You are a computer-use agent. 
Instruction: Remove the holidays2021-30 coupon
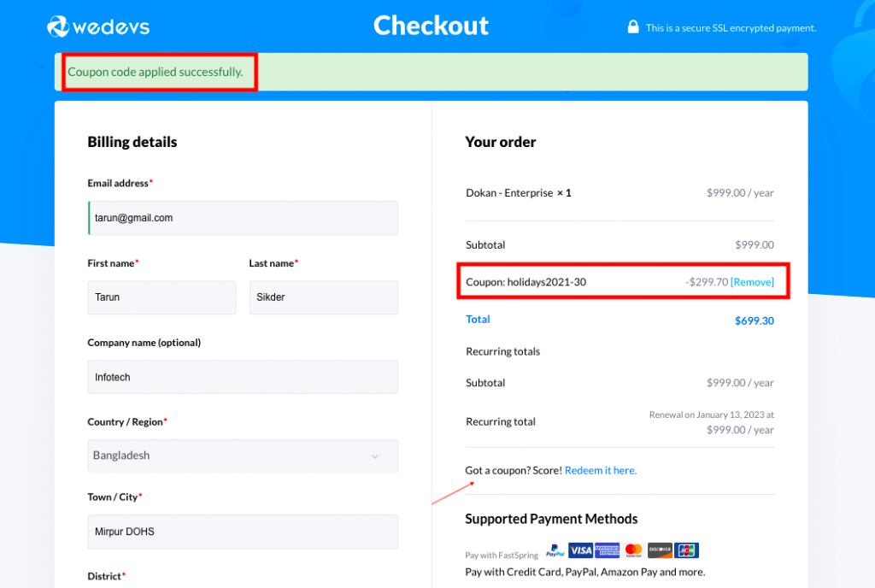(752, 282)
